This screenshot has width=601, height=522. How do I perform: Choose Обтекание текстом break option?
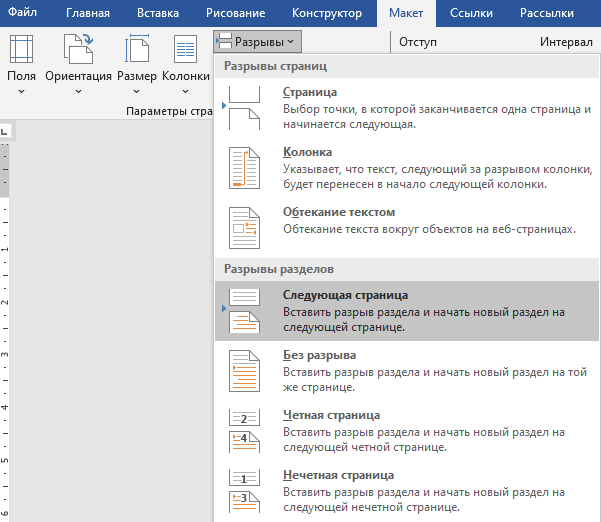(407, 228)
